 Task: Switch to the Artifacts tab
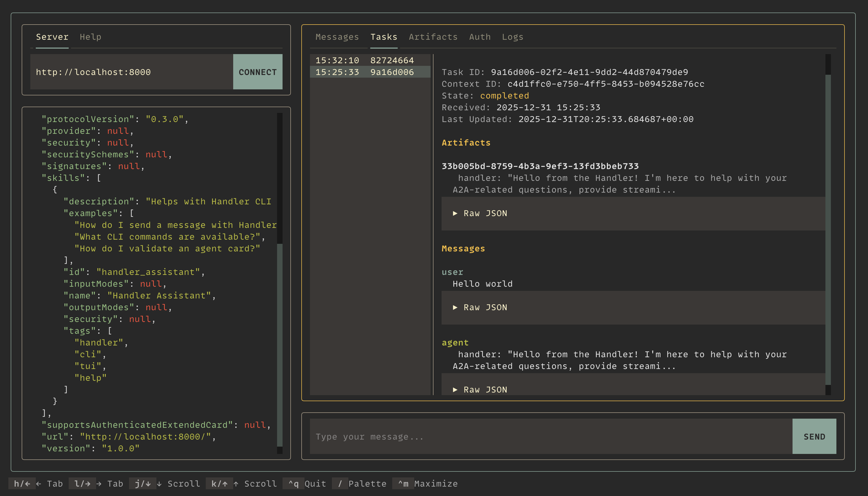coord(433,37)
